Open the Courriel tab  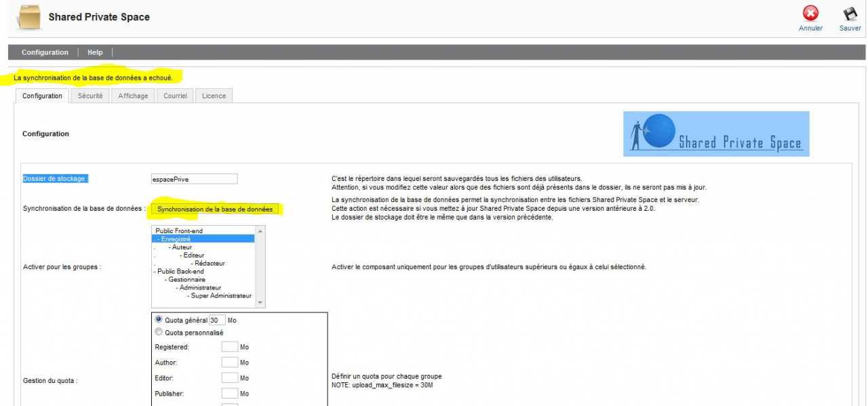coord(175,96)
